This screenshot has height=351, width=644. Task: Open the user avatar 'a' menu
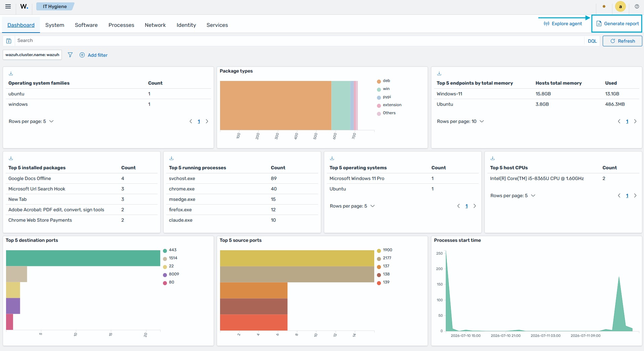[620, 6]
